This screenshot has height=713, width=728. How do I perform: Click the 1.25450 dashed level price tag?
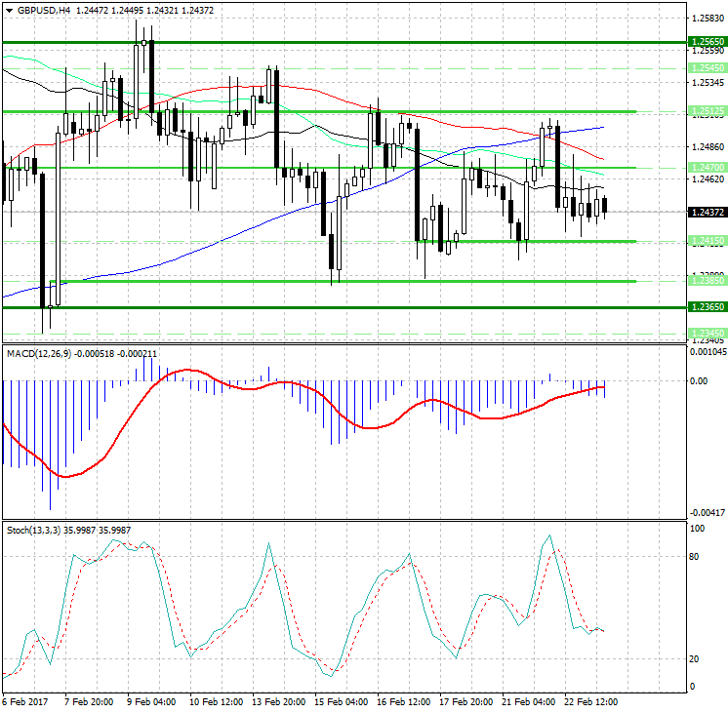tap(706, 67)
